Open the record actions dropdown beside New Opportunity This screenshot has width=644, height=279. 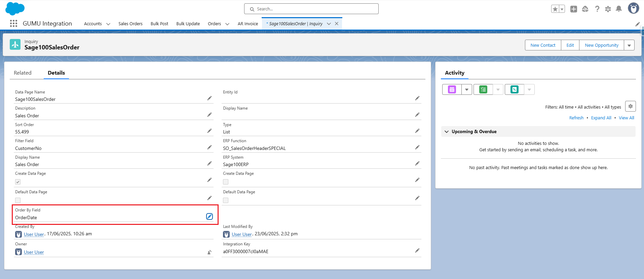pos(629,45)
